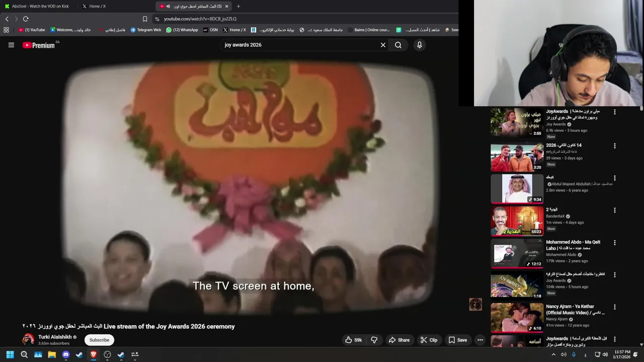Bookmark this page with the bookmark icon

[145, 19]
